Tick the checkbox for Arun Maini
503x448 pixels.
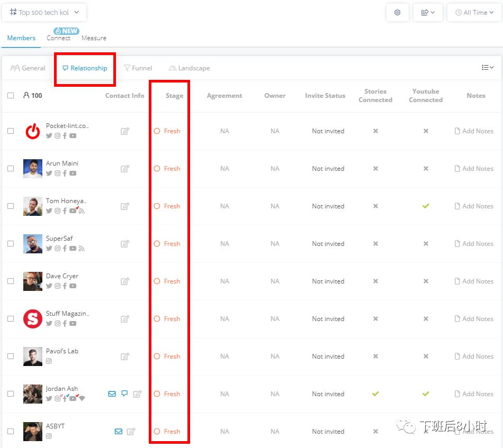click(11, 169)
